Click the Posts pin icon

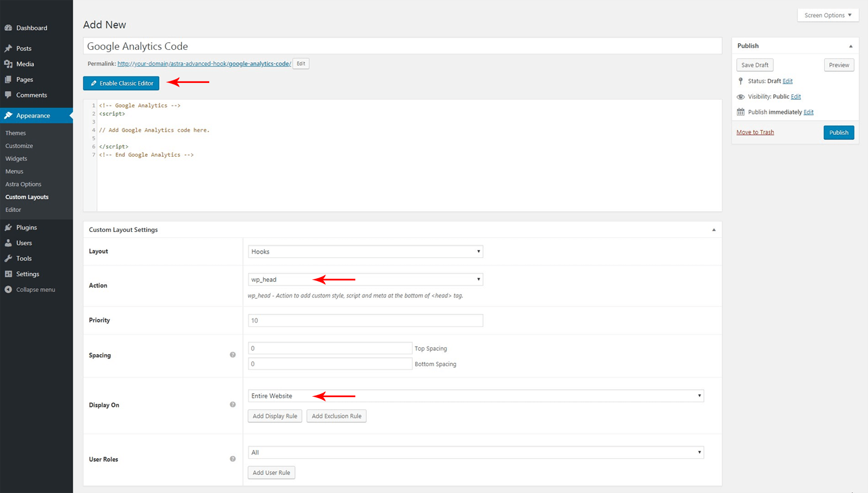(x=8, y=48)
